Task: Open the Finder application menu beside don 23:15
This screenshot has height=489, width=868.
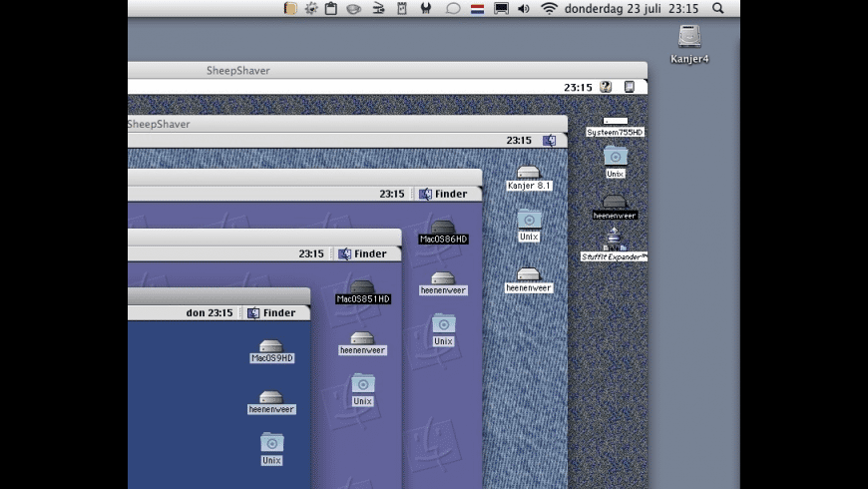Action: pos(271,312)
